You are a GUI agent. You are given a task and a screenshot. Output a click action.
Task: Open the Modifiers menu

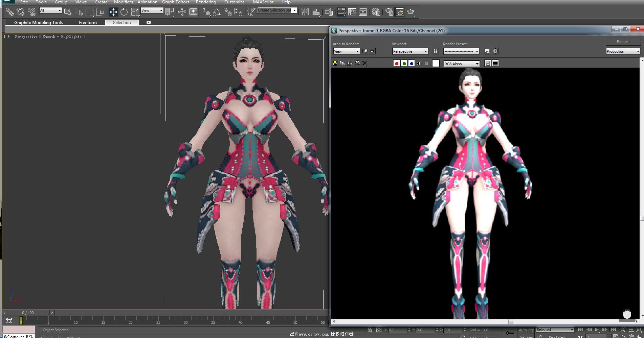click(123, 2)
